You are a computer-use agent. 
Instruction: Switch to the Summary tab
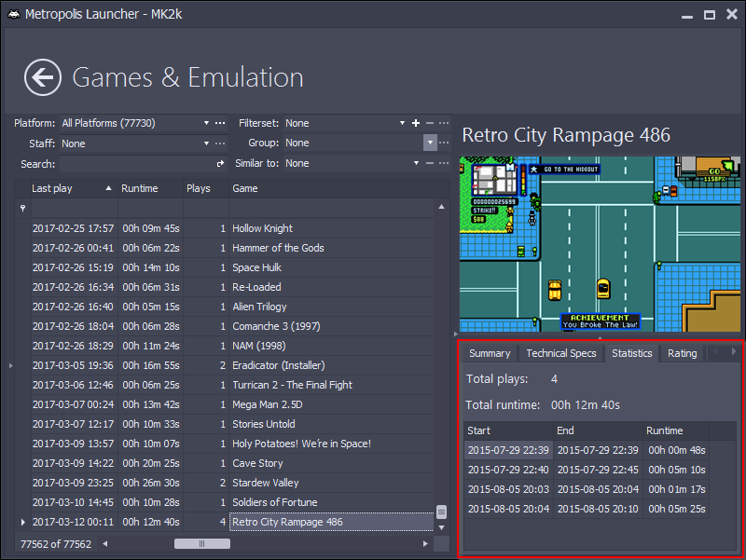tap(490, 353)
